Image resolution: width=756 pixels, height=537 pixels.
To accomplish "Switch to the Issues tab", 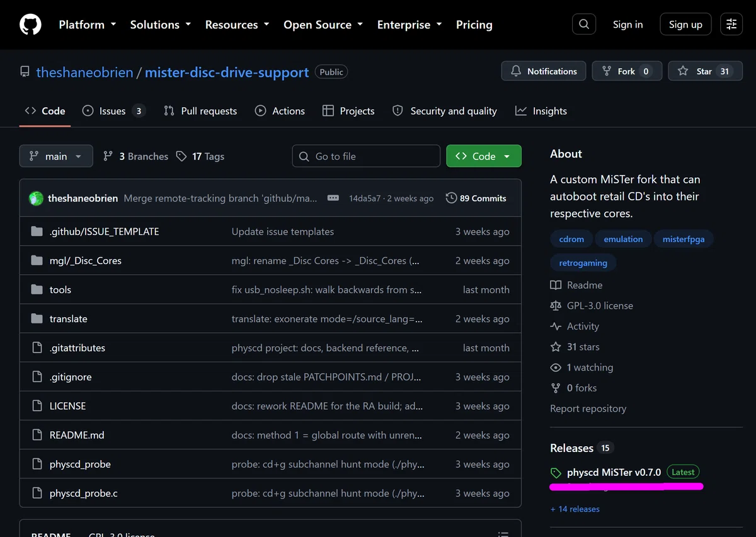I will 114,110.
